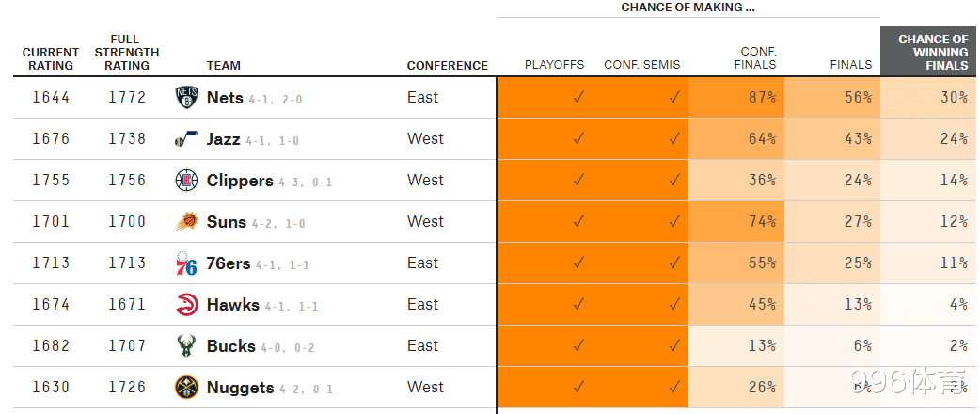The width and height of the screenshot is (980, 414).
Task: Open the Clippers team name link
Action: point(240,181)
